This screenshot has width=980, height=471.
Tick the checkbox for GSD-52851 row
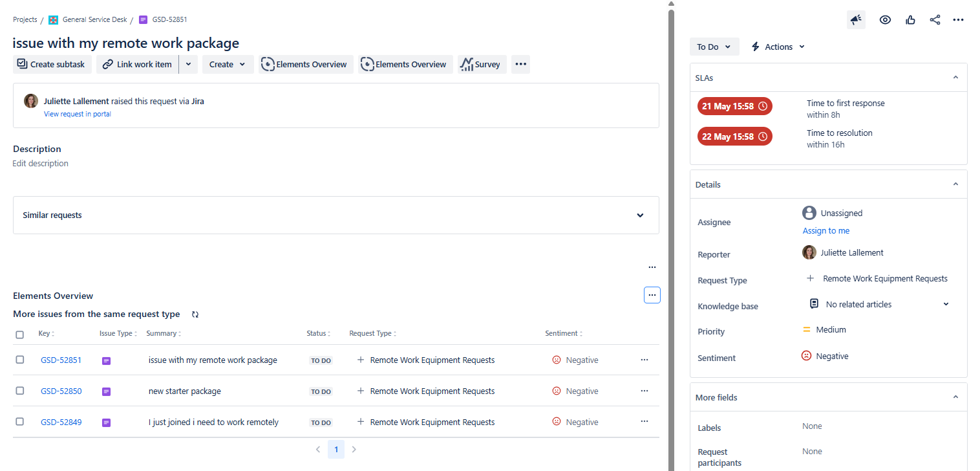(x=20, y=360)
